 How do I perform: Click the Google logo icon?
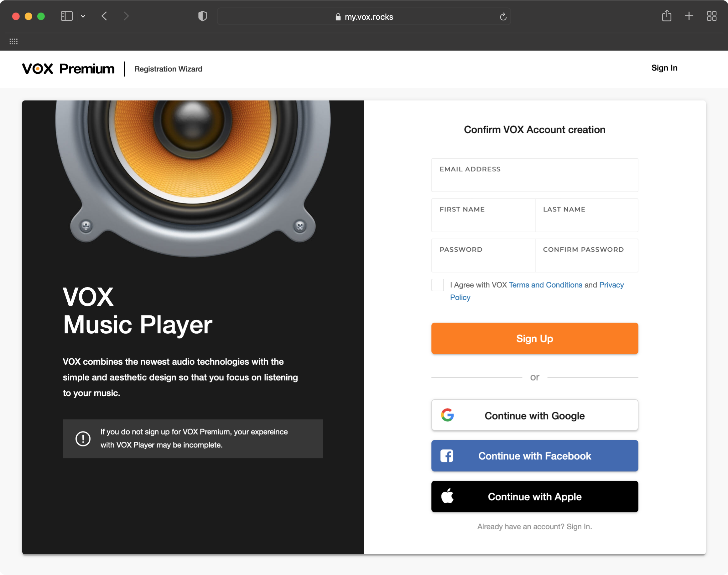point(447,415)
